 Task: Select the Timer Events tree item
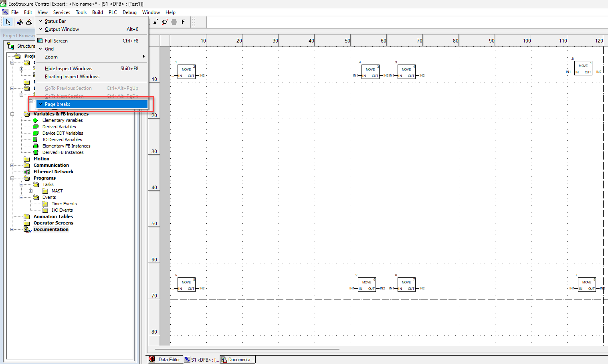click(64, 204)
